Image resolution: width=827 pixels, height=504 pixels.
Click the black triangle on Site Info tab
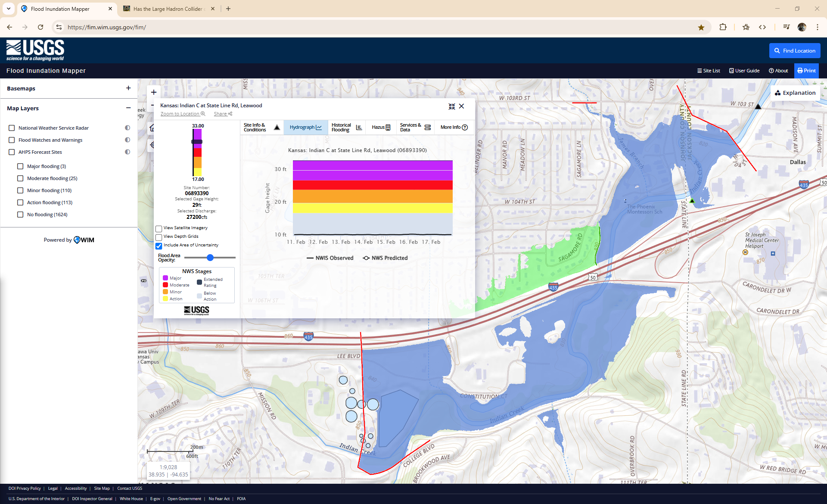pyautogui.click(x=277, y=128)
